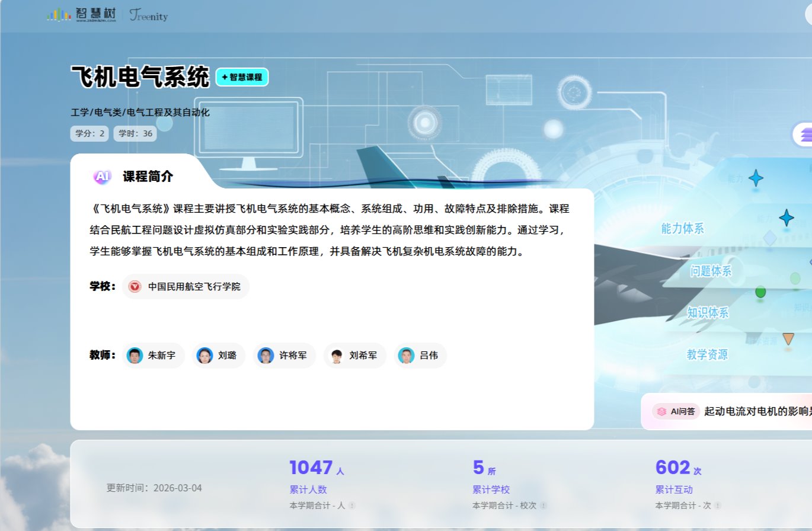Click the 智慧树 logo in header
812x531 pixels.
point(81,14)
